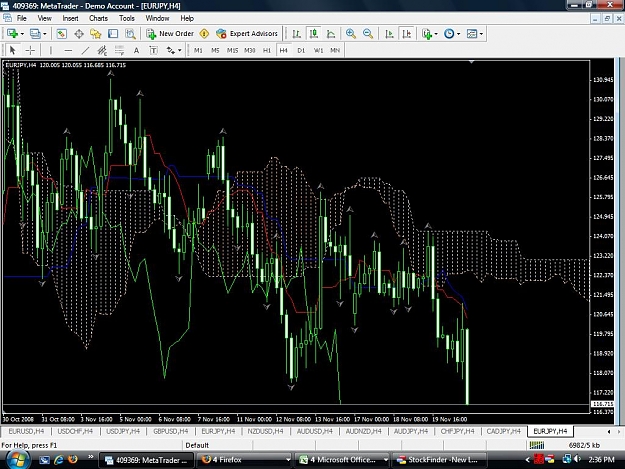The height and width of the screenshot is (469, 625).
Task: Select the Fibonacci Retracement tool
Action: coord(119,50)
